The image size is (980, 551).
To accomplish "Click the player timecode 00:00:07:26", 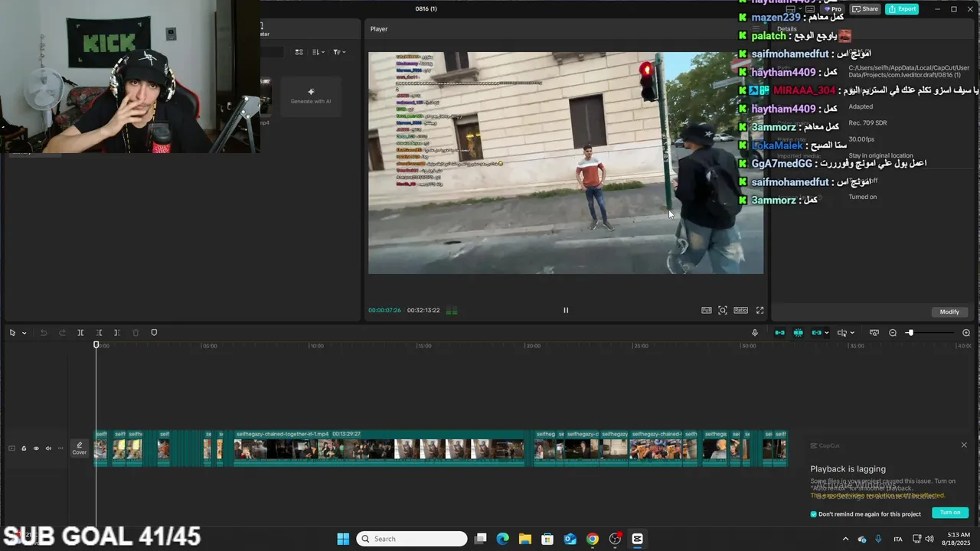I will [x=384, y=311].
